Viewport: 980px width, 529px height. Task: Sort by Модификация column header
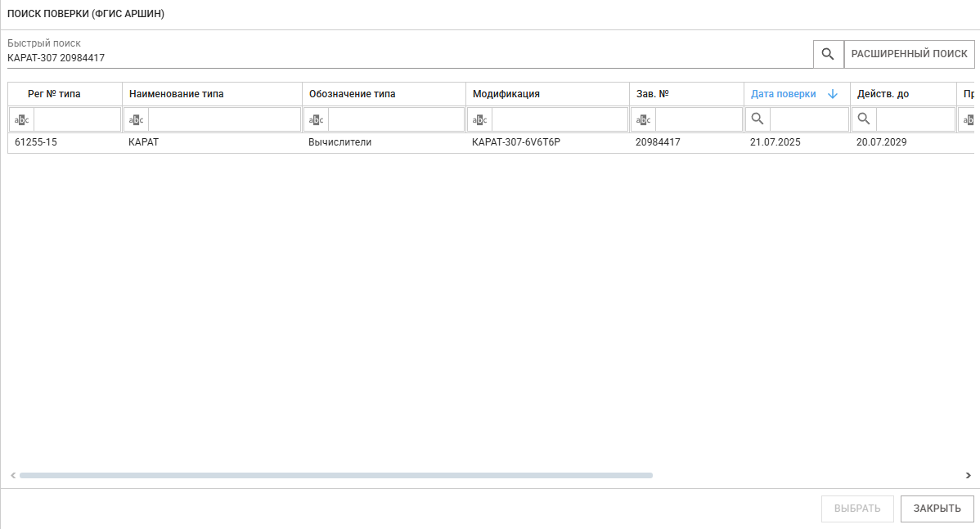[506, 94]
